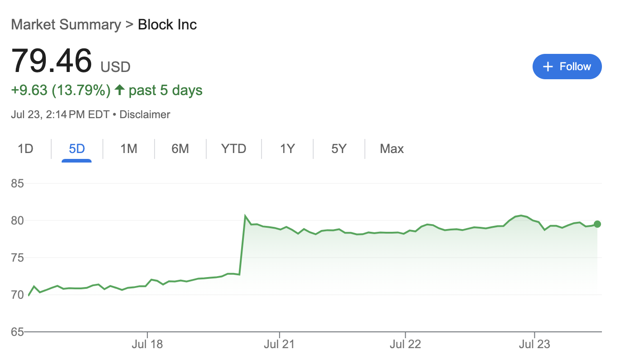
Task: Switch to the 1M chart view
Action: (128, 148)
